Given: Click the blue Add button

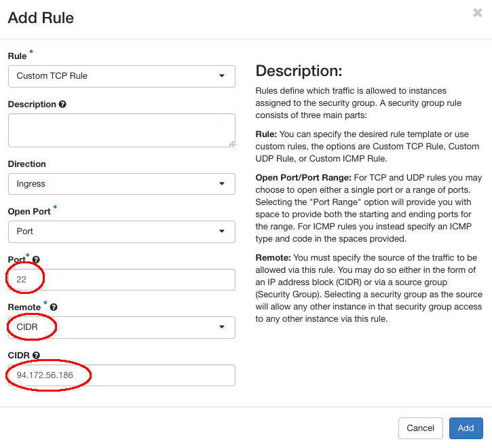Looking at the screenshot, I should 466,428.
